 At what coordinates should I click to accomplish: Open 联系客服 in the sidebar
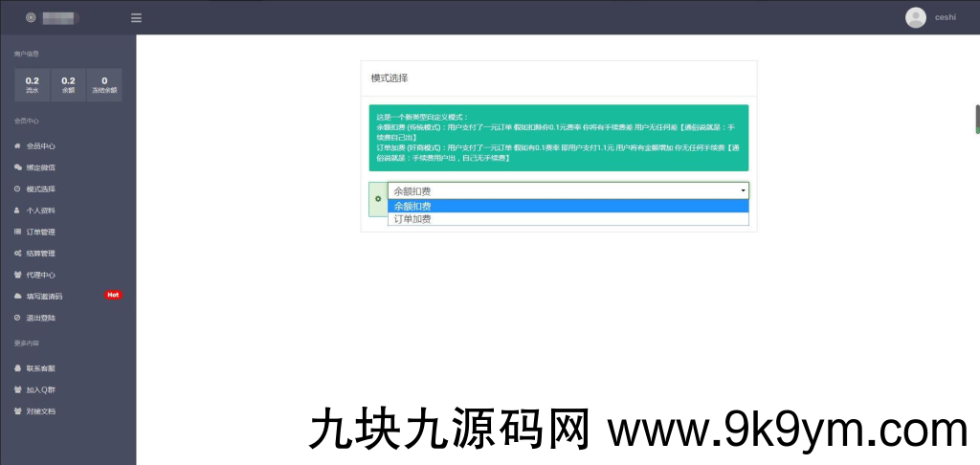coord(40,368)
